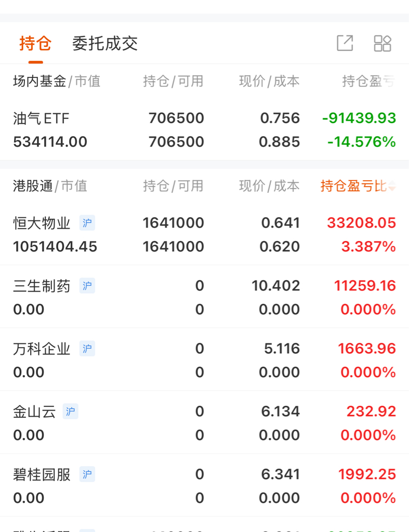Select the 碧桂园服 stock name
Viewport: 409px width, 532px height.
click(42, 474)
